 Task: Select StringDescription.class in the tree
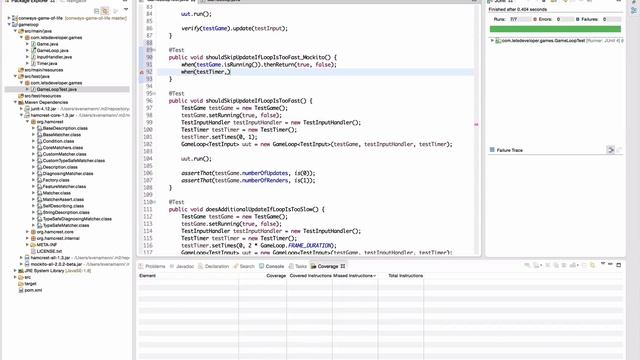(66, 212)
